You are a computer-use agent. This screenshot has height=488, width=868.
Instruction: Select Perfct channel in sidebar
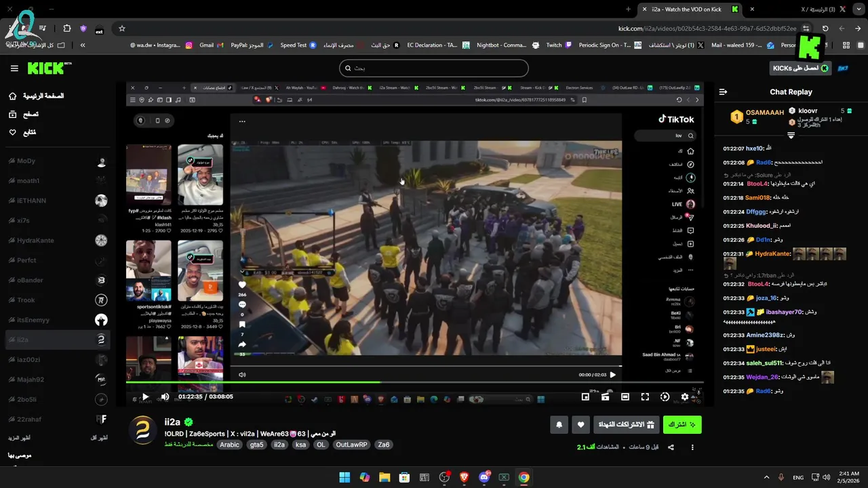[x=58, y=260]
